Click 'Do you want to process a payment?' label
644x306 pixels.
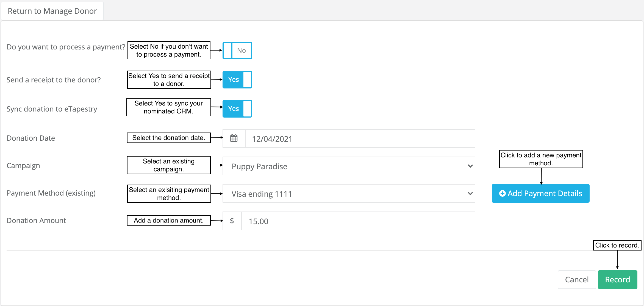(x=66, y=47)
